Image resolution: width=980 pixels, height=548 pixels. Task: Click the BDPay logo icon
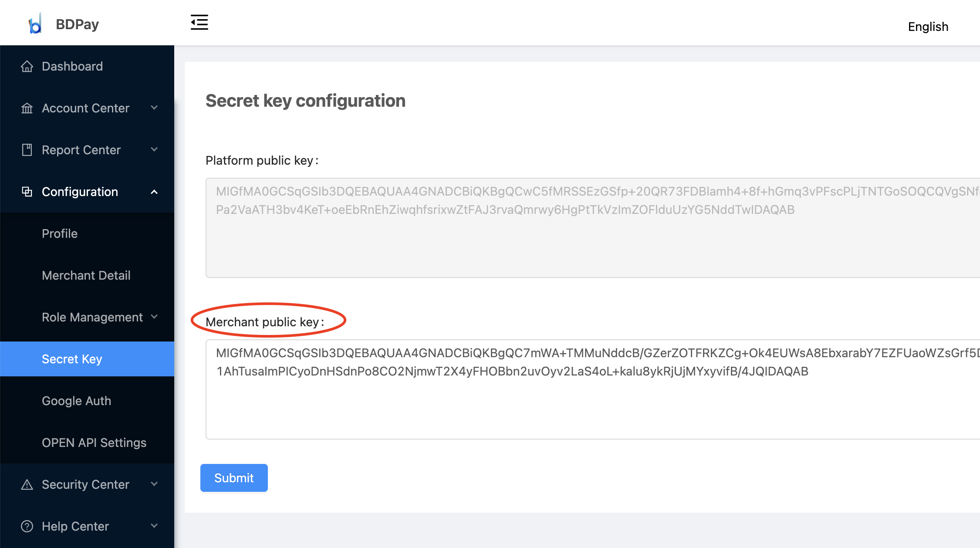(x=35, y=24)
